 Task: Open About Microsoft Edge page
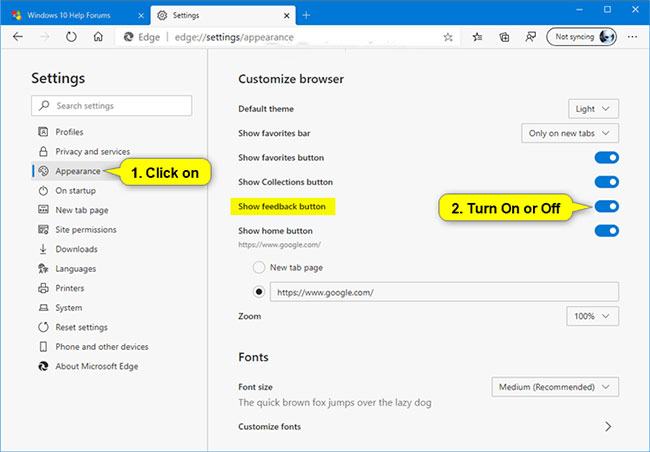click(x=97, y=366)
